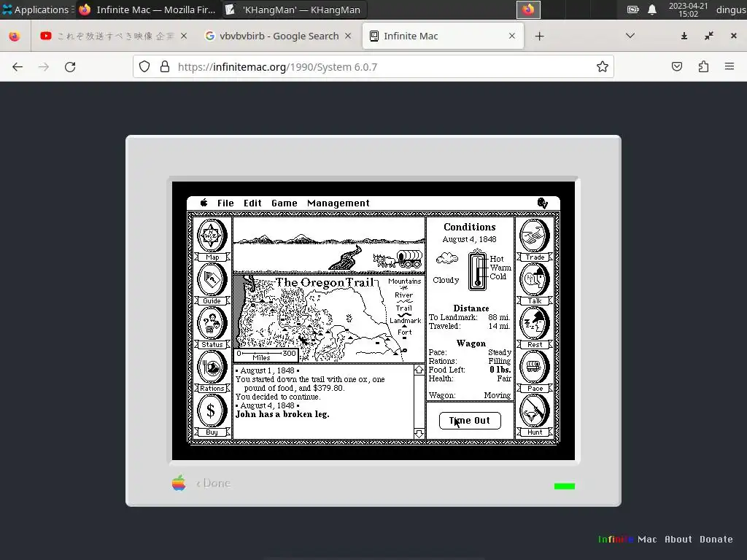747x560 pixels.
Task: Open the Guide icon
Action: coord(212,284)
